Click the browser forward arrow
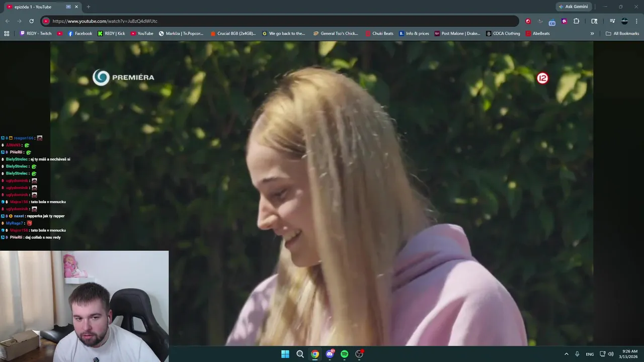Viewport: 644px width, 362px height. pos(19,21)
